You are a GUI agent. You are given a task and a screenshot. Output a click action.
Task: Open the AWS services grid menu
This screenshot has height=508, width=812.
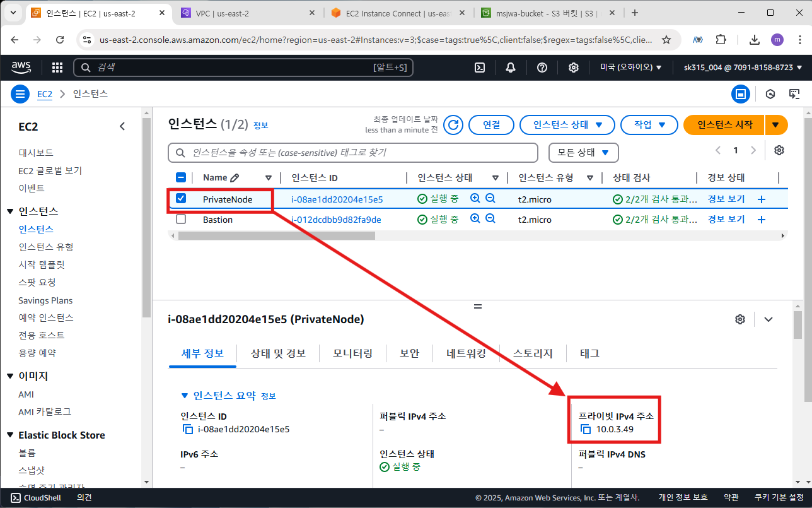(x=57, y=68)
